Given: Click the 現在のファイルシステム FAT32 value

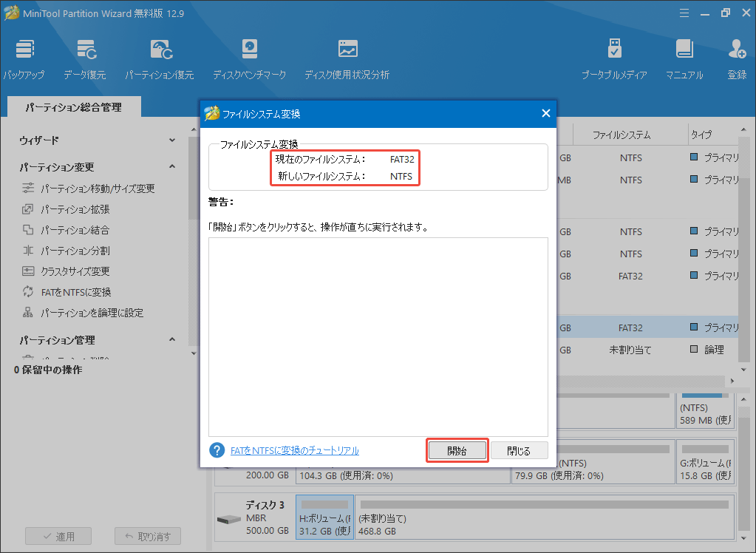Looking at the screenshot, I should pos(402,159).
